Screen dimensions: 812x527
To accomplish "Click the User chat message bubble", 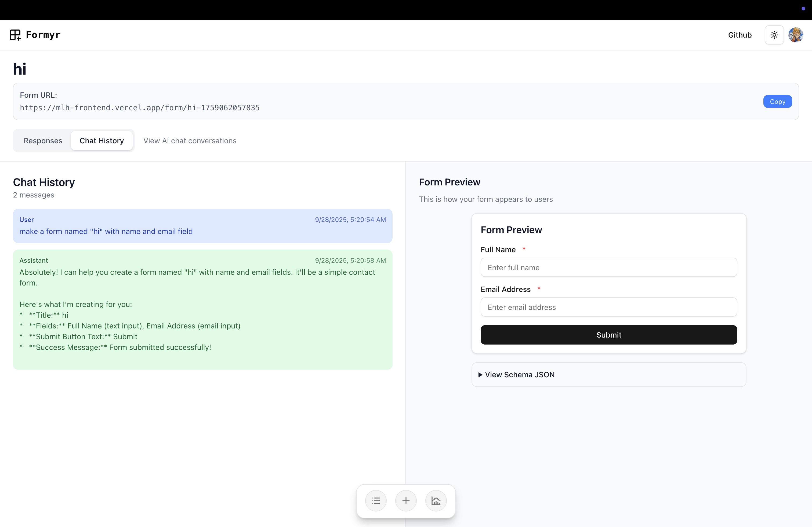I will (203, 226).
